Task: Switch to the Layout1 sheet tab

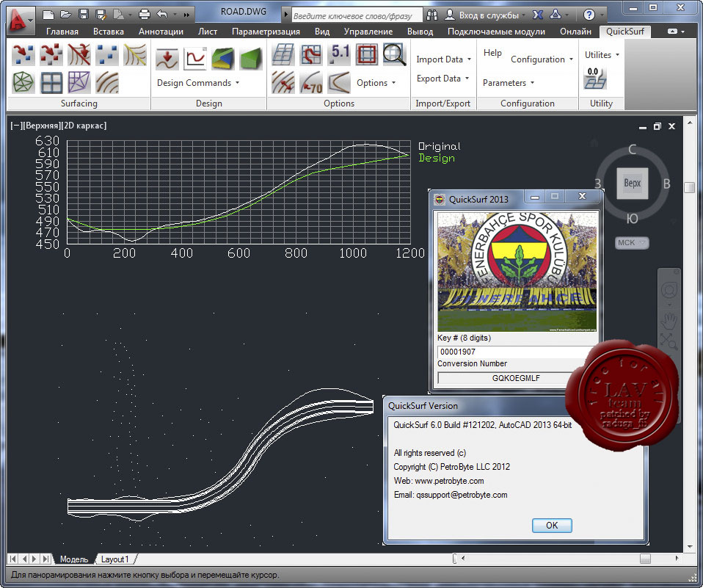Action: click(x=114, y=559)
